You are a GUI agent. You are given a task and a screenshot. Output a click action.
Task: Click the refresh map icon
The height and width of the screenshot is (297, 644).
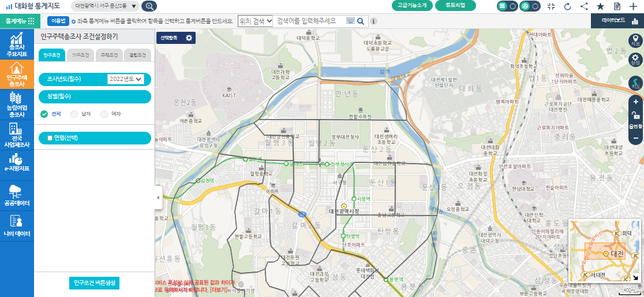pos(567,6)
